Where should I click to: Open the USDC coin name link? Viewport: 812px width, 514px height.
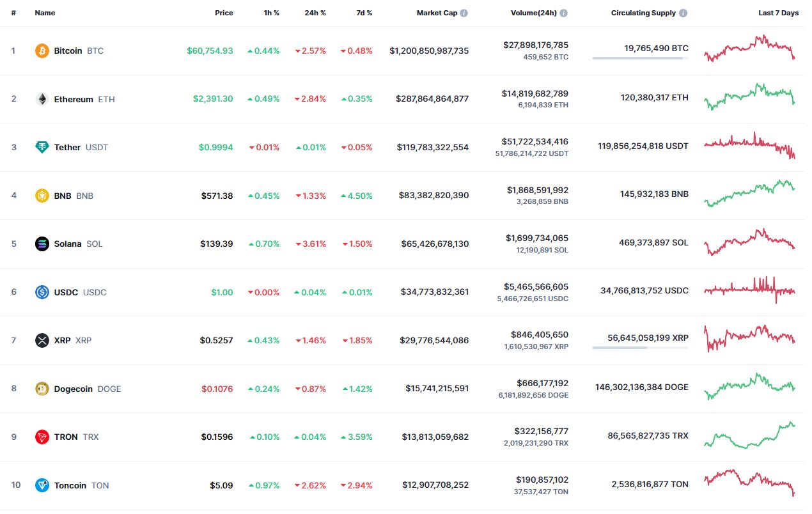pyautogui.click(x=66, y=292)
